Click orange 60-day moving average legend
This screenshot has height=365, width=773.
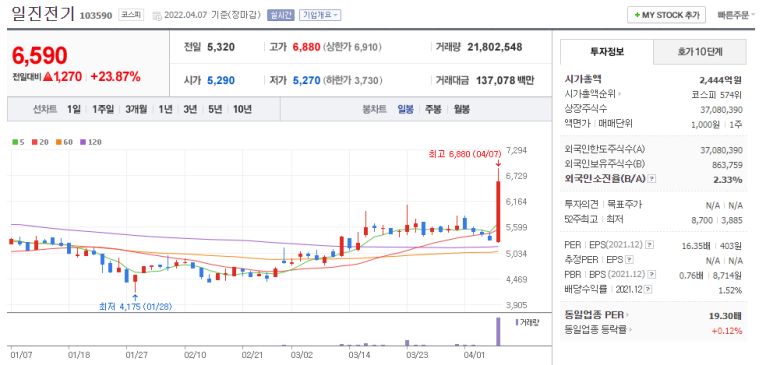(65, 142)
